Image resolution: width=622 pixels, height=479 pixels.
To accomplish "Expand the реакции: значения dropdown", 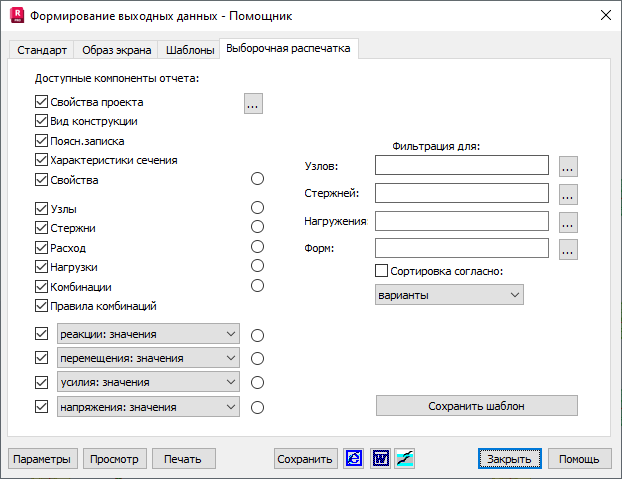I will coord(231,334).
